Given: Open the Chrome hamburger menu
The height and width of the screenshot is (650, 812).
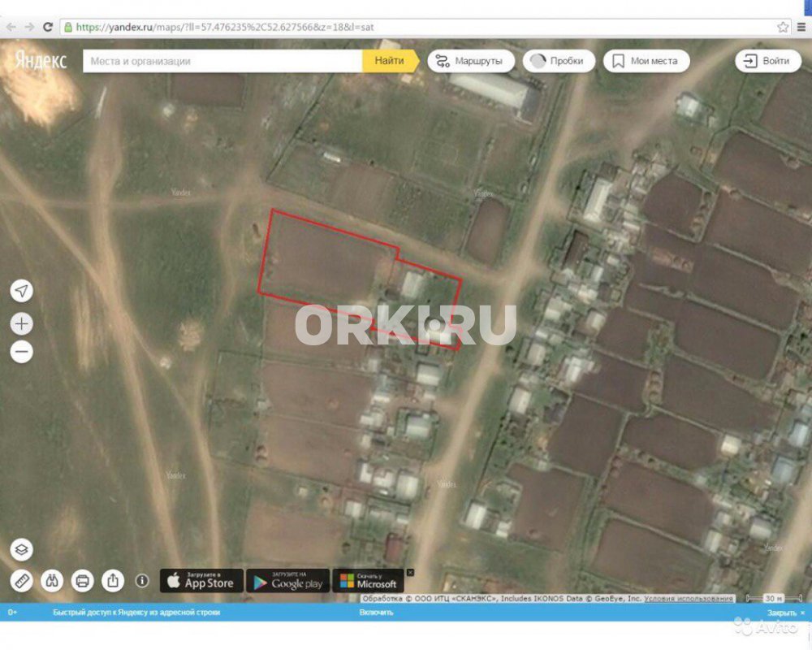Looking at the screenshot, I should tap(801, 27).
